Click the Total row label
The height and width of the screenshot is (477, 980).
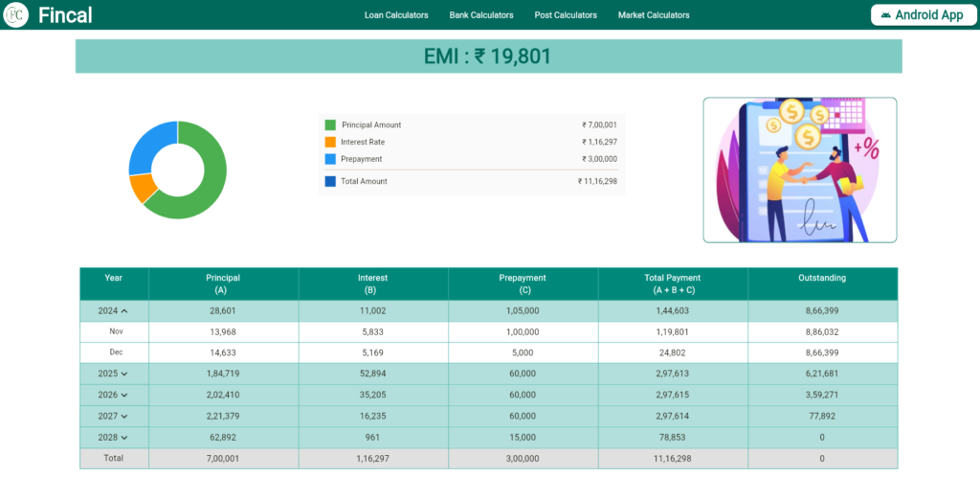pos(114,458)
